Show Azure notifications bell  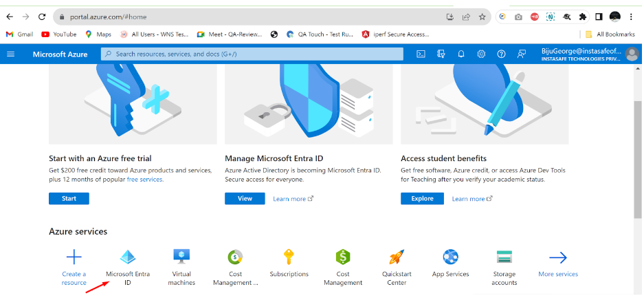(461, 54)
